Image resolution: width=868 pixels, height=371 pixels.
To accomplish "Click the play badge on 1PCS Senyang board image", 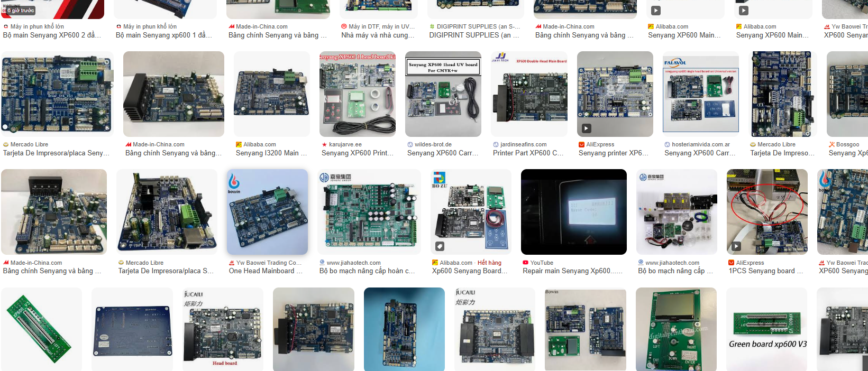I will click(x=736, y=246).
